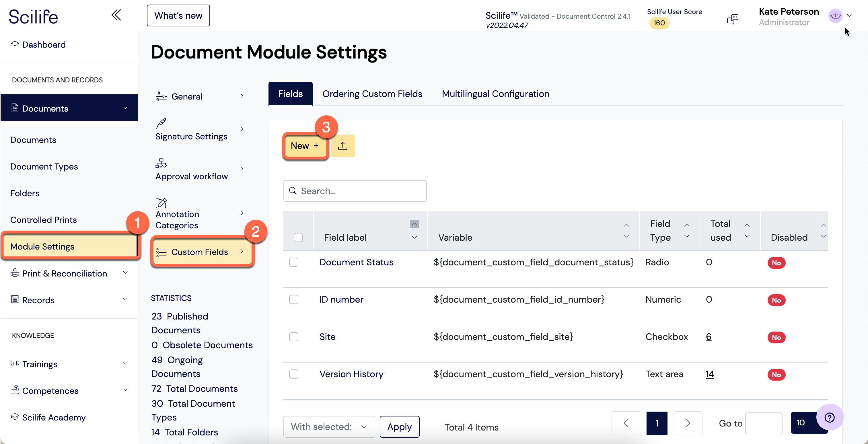Click the export/upload icon beside New
This screenshot has width=868, height=444.
(343, 146)
